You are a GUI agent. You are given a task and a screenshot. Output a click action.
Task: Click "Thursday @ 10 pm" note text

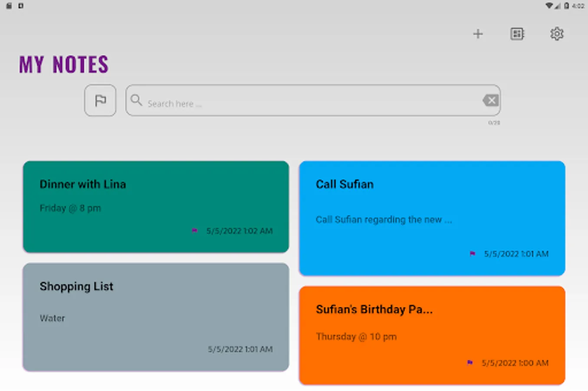coord(356,337)
